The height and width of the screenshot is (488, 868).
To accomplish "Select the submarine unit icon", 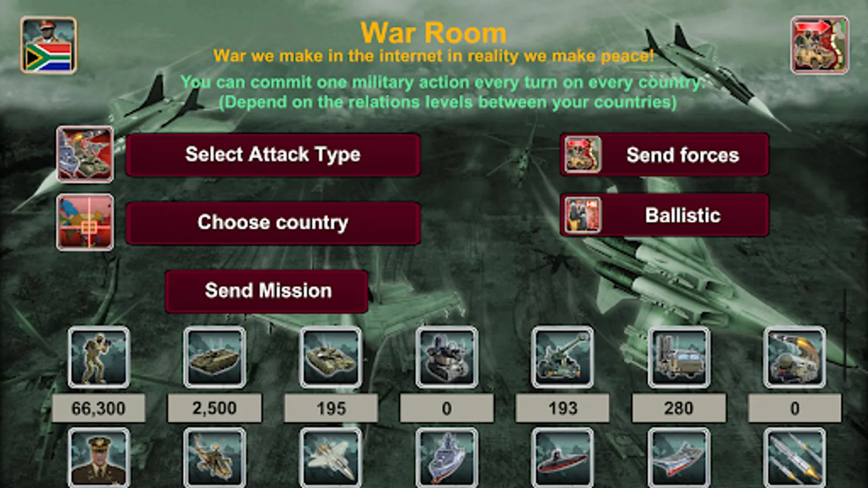I will point(563,458).
